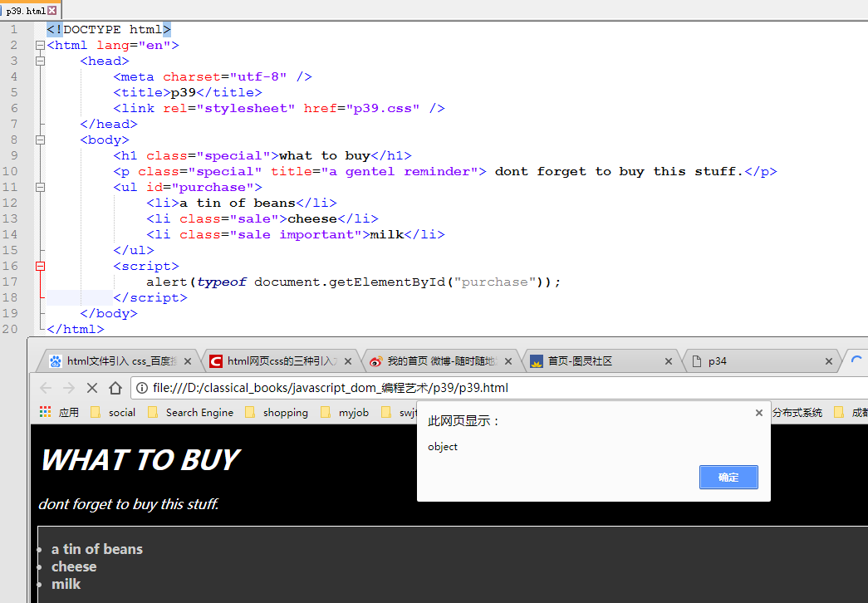
Task: Click the 图灵社区 tab favicon
Action: (x=536, y=361)
